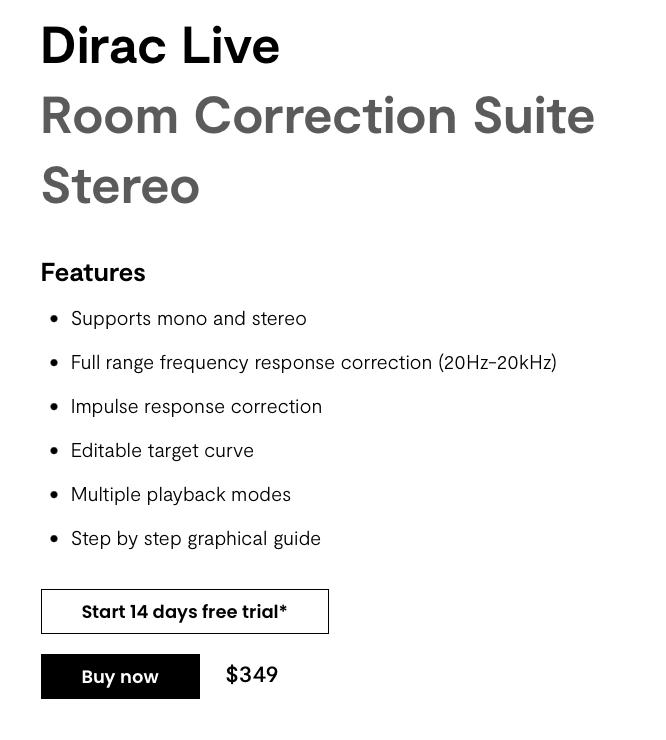This screenshot has height=740, width=666.
Task: Click the Step by step graphical guide text
Action: [195, 538]
